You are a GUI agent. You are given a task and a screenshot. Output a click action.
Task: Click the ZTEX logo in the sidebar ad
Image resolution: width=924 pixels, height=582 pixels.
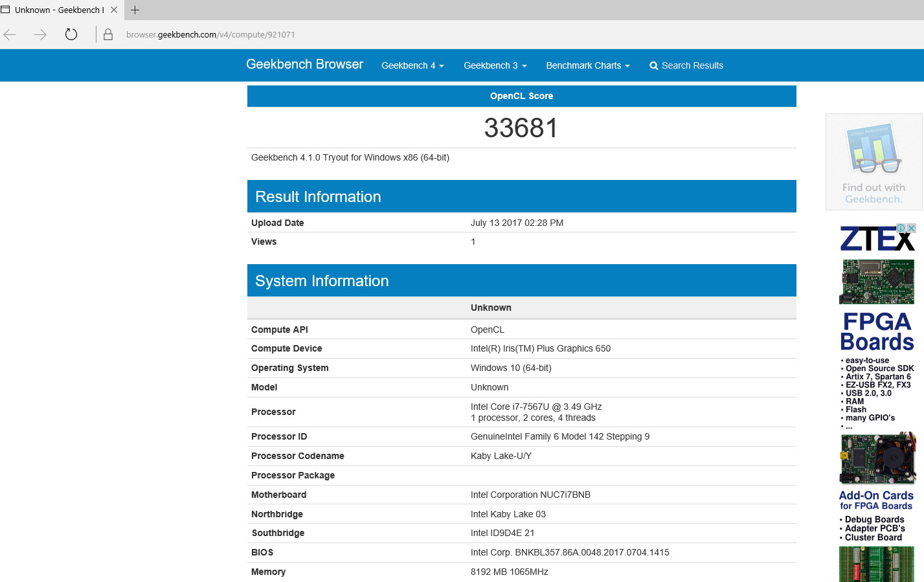coord(871,240)
